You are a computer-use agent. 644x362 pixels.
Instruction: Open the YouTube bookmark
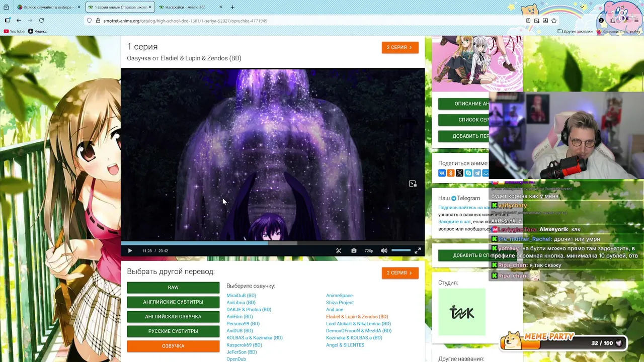click(x=14, y=31)
